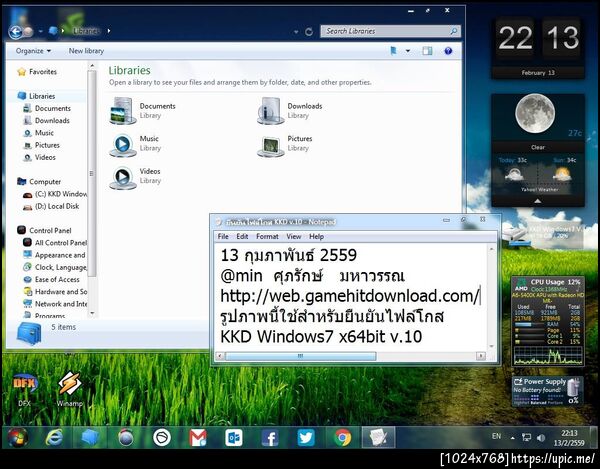
Task: Click the flip clock gadget
Action: (x=538, y=48)
